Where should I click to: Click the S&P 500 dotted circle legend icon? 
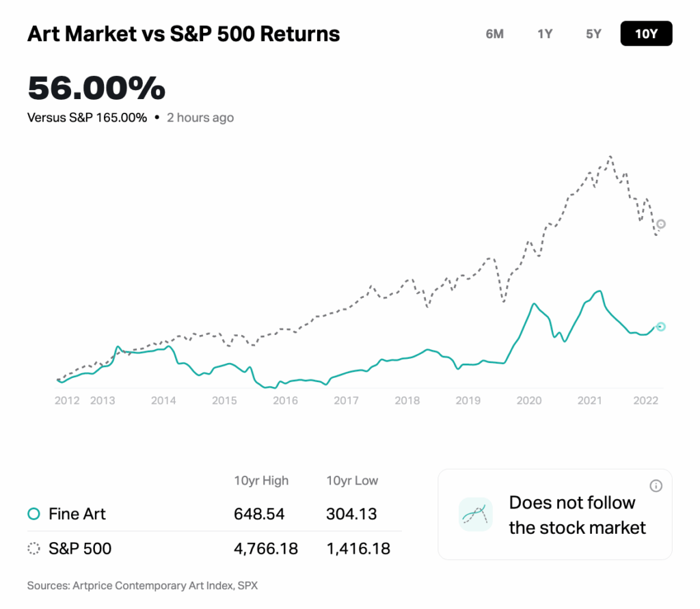pyautogui.click(x=33, y=548)
